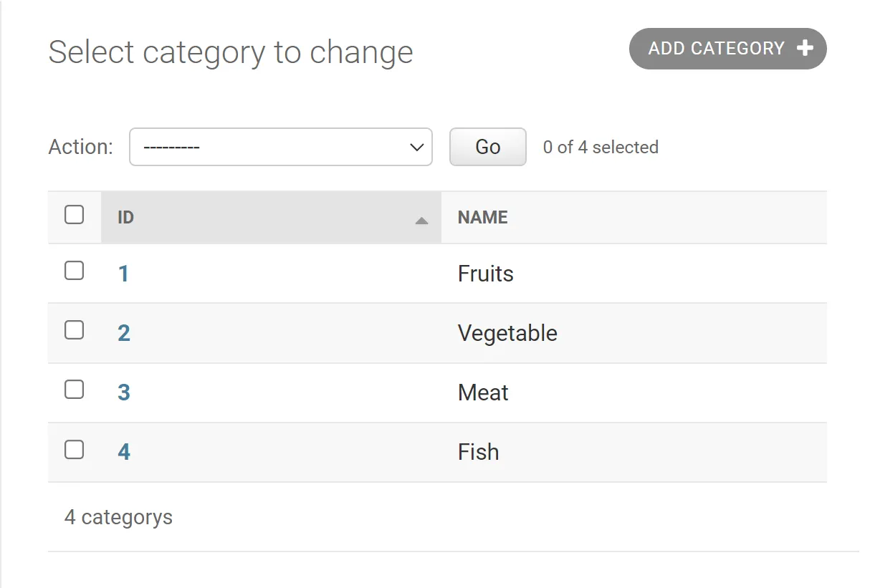Follow the ID 3 link
875x588 pixels.
(124, 392)
